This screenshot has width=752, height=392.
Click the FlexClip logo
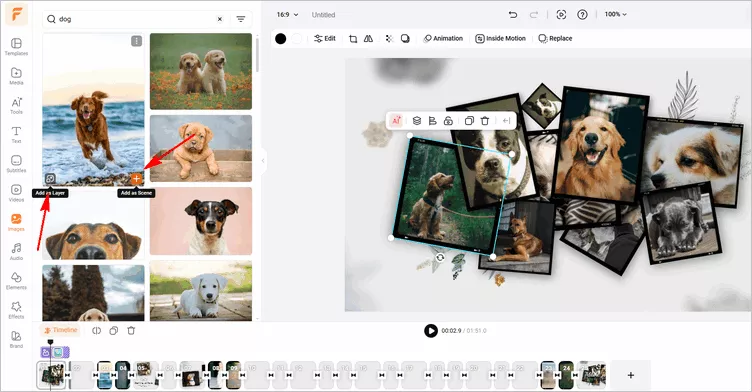click(x=16, y=14)
